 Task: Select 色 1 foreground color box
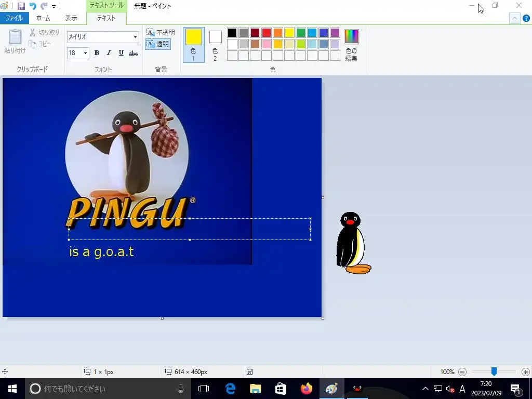coord(194,45)
